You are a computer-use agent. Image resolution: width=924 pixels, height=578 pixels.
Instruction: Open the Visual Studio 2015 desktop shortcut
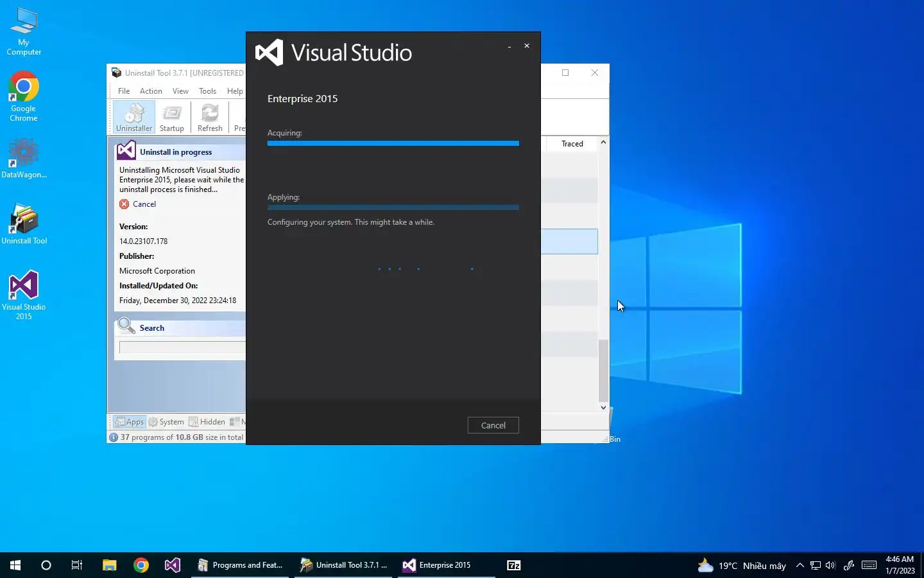[24, 295]
